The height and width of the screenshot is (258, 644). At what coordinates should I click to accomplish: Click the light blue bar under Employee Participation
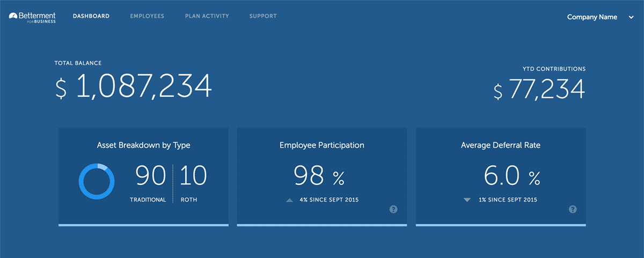click(322, 225)
